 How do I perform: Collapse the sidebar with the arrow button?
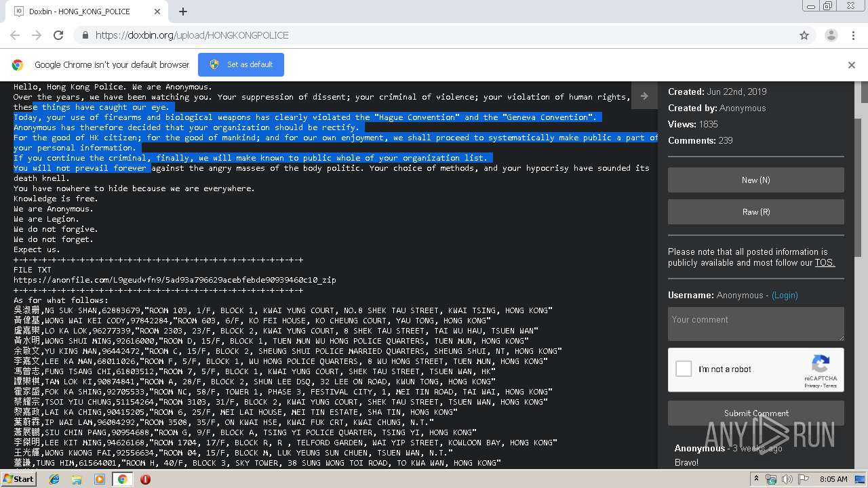[x=644, y=96]
